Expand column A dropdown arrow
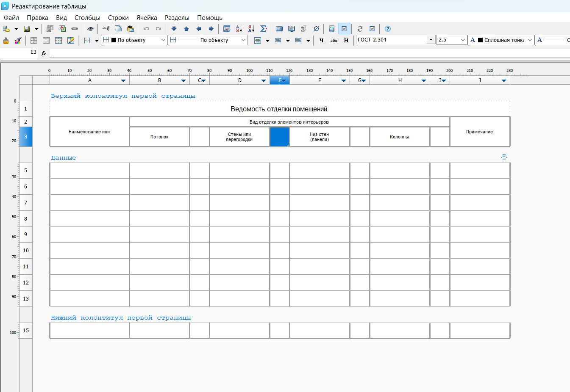This screenshot has height=392, width=570. (123, 80)
